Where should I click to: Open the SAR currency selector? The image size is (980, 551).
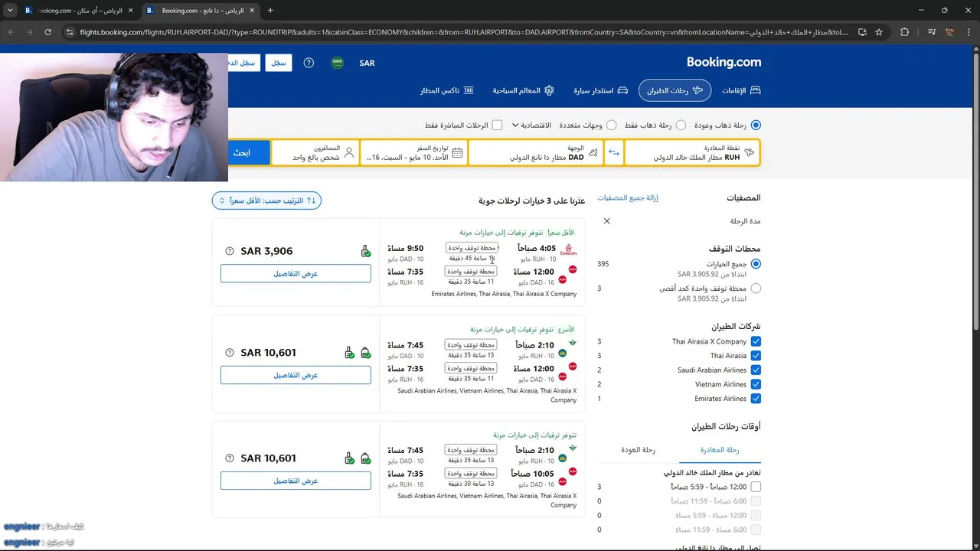point(367,63)
